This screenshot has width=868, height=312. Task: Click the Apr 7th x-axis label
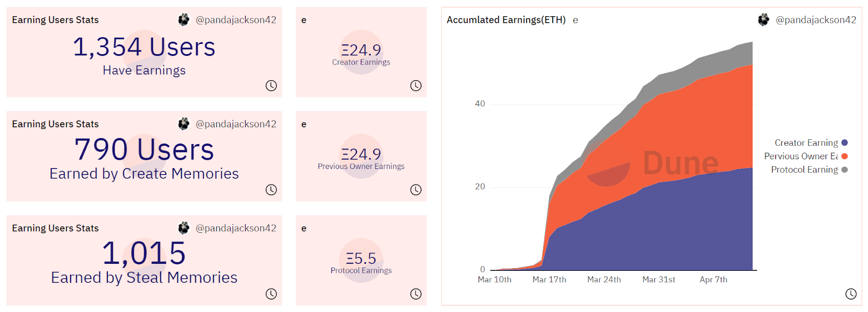pos(713,279)
